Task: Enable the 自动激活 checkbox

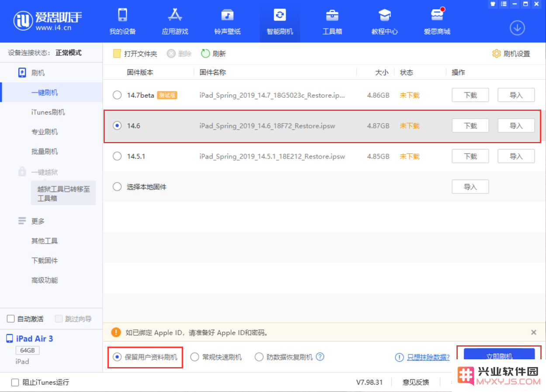Action: 11,319
